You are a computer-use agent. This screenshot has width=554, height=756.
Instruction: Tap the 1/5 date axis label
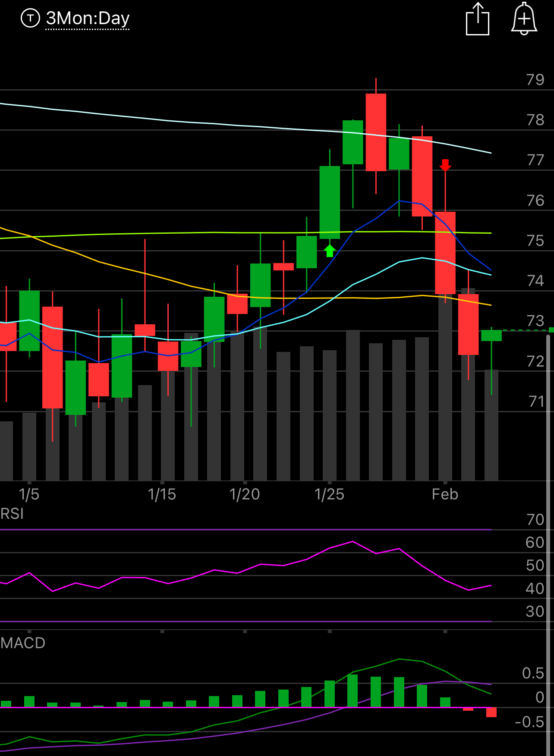[x=29, y=494]
